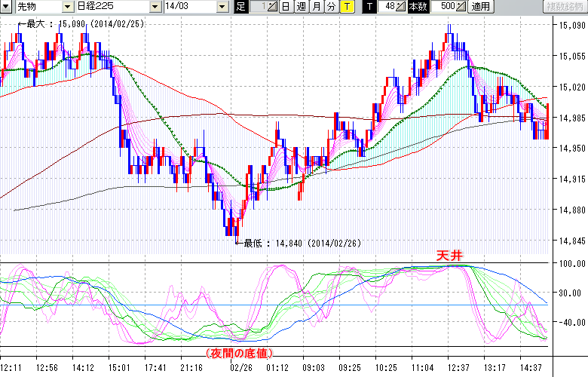Toggle the yellow T tick button
This screenshot has height=377, width=588.
pos(347,7)
